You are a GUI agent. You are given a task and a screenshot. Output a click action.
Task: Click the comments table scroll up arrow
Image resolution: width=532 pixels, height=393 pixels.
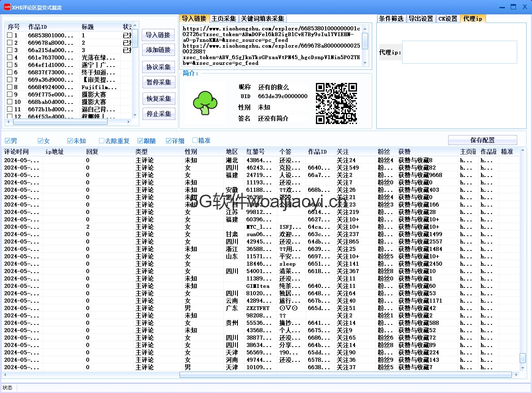click(523, 151)
